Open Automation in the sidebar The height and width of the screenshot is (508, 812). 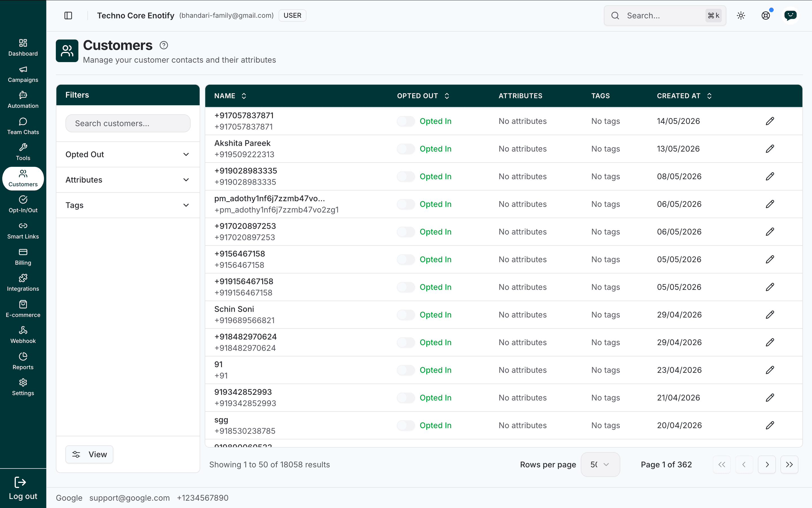(x=23, y=100)
